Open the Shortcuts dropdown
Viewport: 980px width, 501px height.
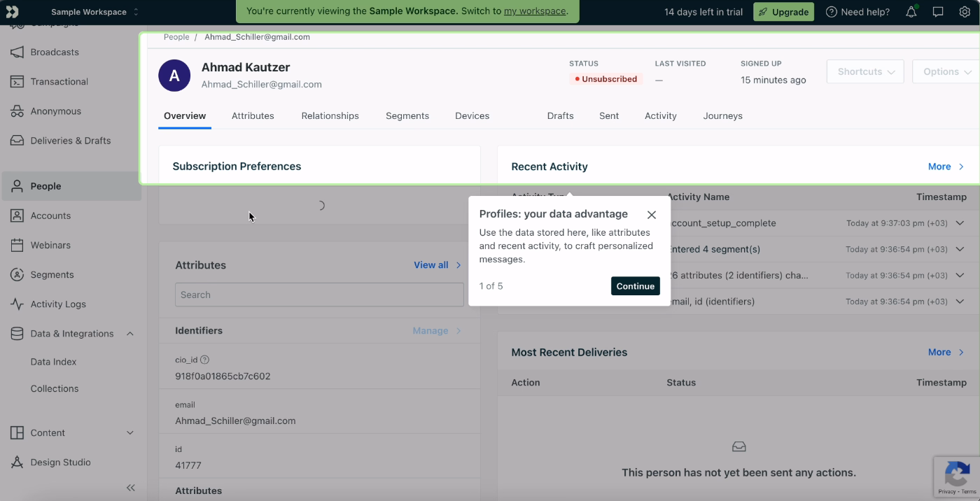coord(865,71)
